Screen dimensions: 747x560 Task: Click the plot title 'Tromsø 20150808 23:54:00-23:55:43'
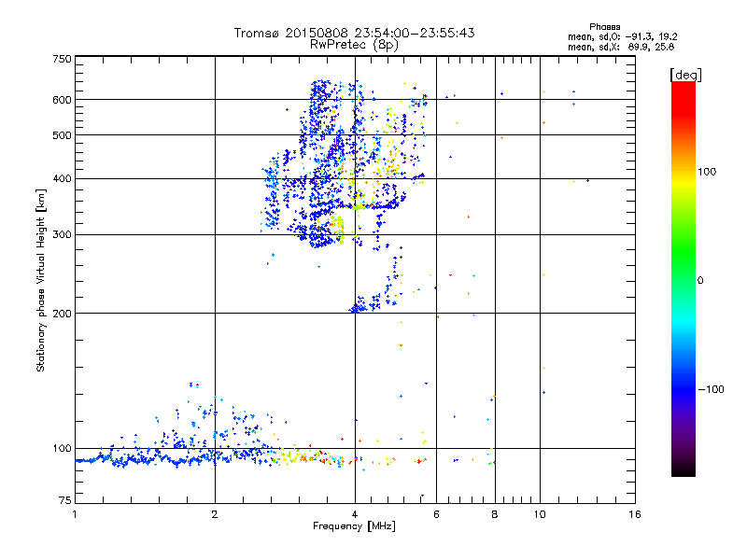(x=354, y=33)
